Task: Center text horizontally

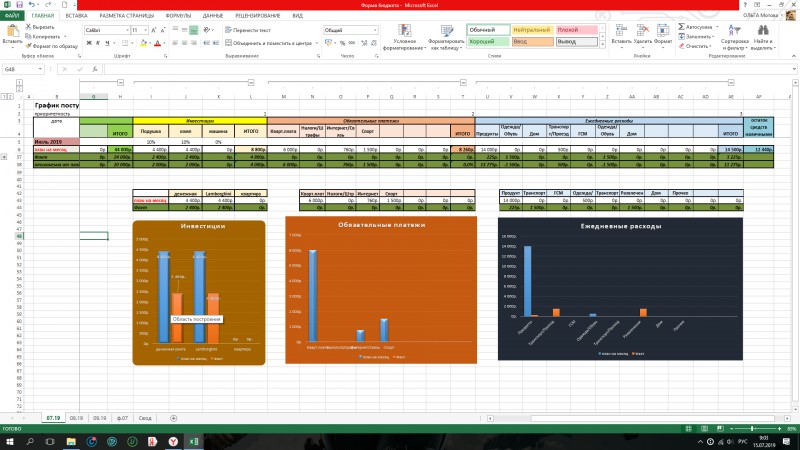Action: tap(184, 43)
